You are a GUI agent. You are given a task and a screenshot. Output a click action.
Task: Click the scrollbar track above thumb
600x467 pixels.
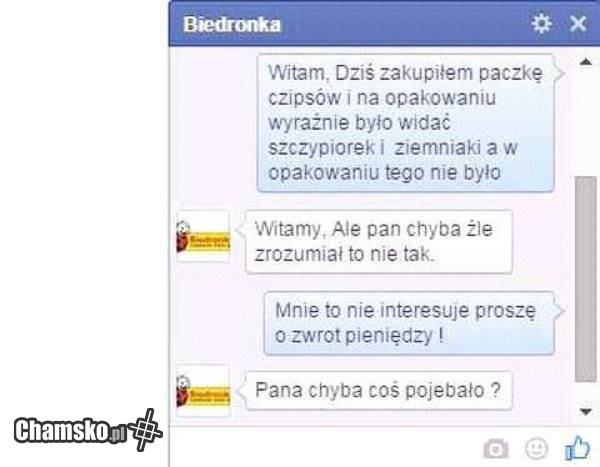(x=585, y=121)
